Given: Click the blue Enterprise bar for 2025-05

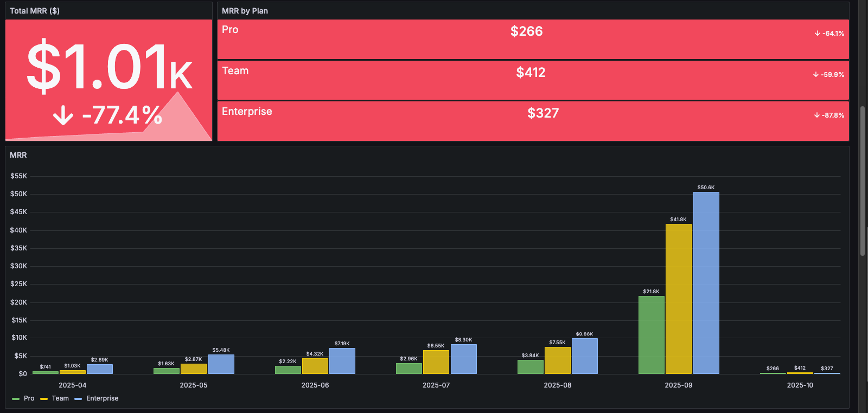Looking at the screenshot, I should point(221,364).
